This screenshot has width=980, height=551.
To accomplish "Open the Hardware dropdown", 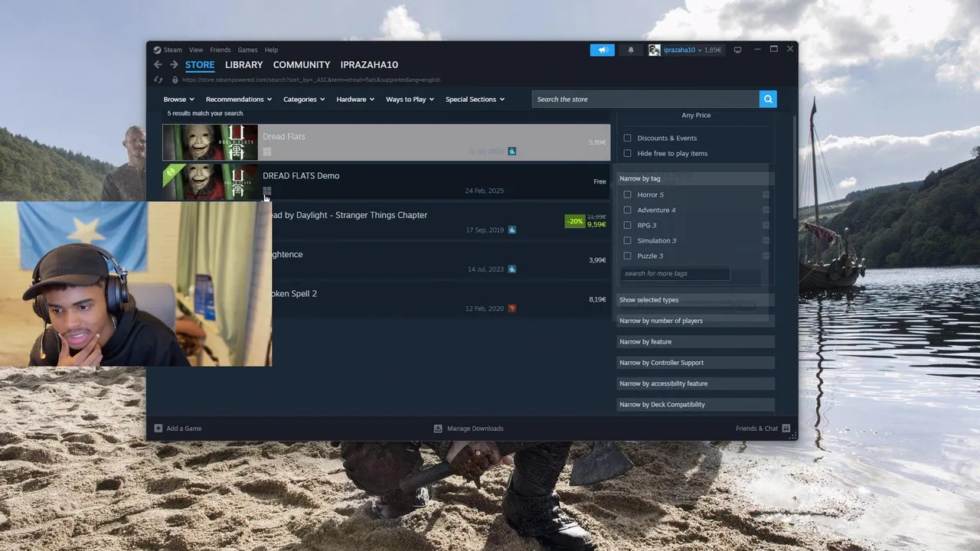I will click(355, 99).
